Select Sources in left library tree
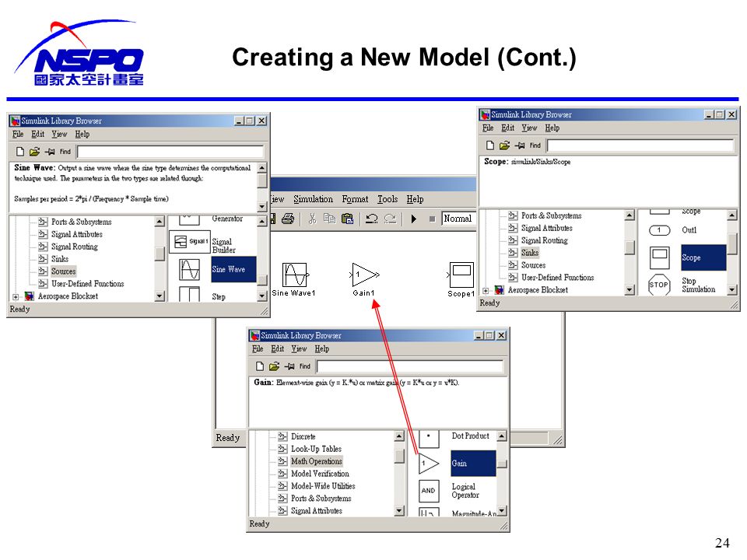 coord(63,271)
